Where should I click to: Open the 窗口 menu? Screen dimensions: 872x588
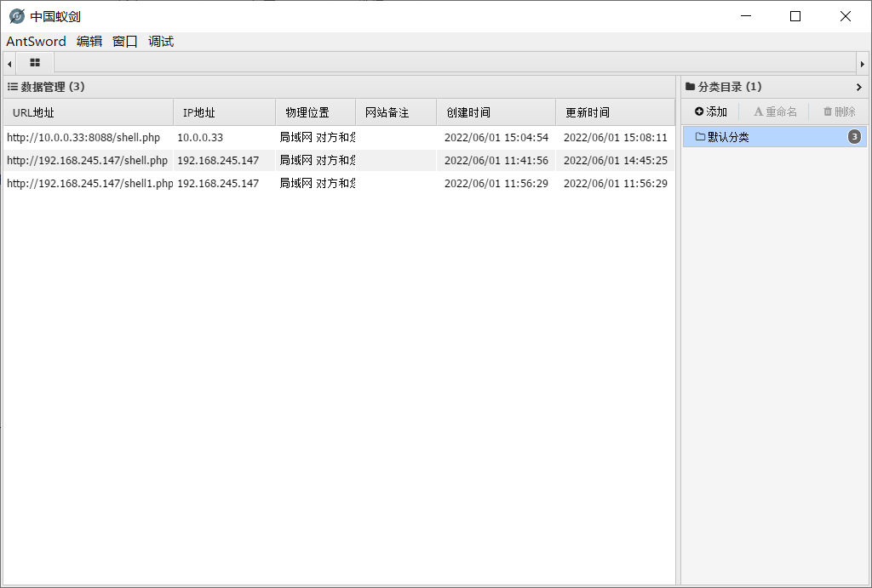tap(125, 41)
